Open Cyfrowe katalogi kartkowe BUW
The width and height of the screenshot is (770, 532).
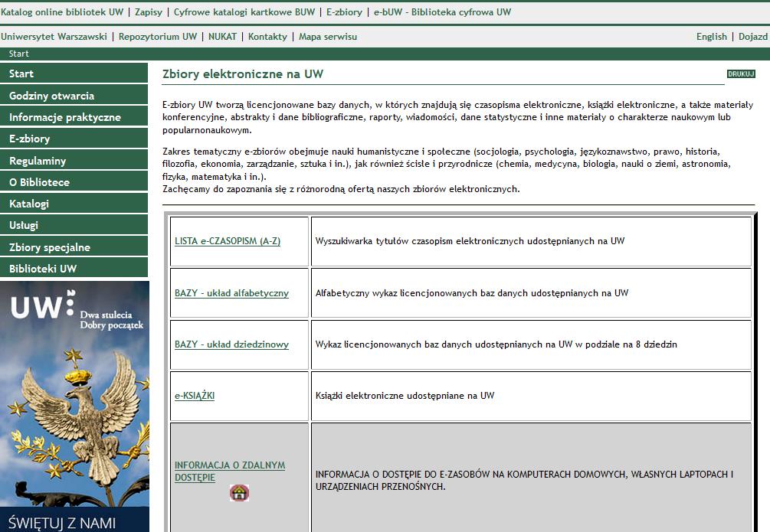coord(244,12)
